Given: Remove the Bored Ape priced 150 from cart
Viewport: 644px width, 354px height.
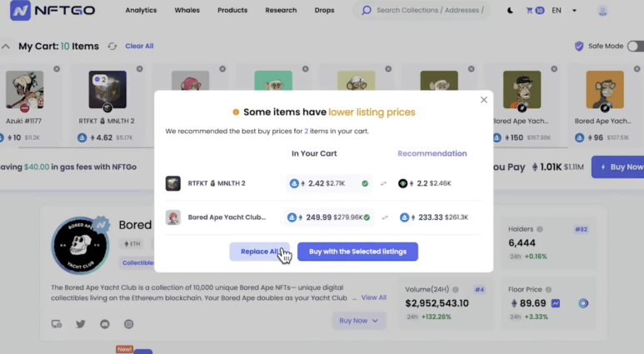Looking at the screenshot, I should 554,69.
